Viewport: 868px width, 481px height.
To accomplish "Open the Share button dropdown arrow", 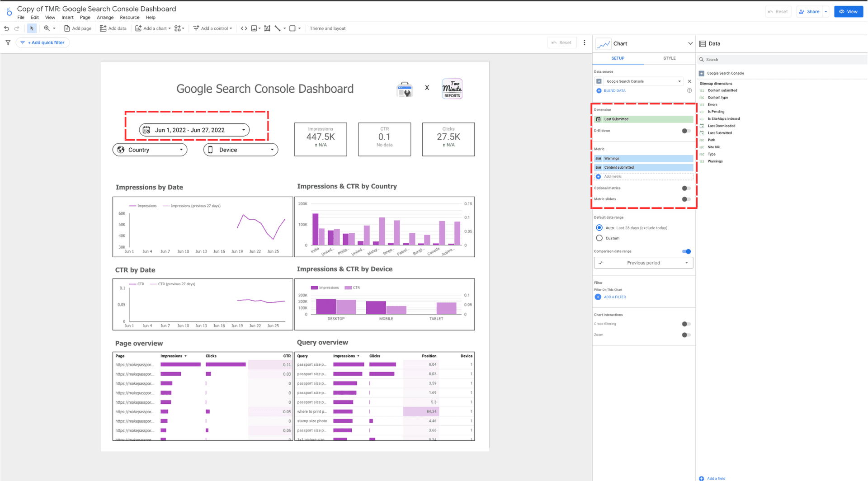I will [x=826, y=12].
